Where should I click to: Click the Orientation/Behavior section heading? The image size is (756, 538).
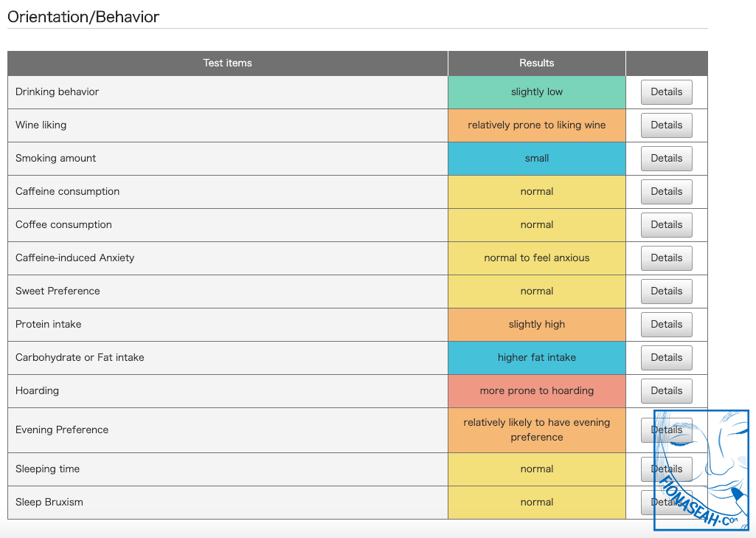coord(83,17)
